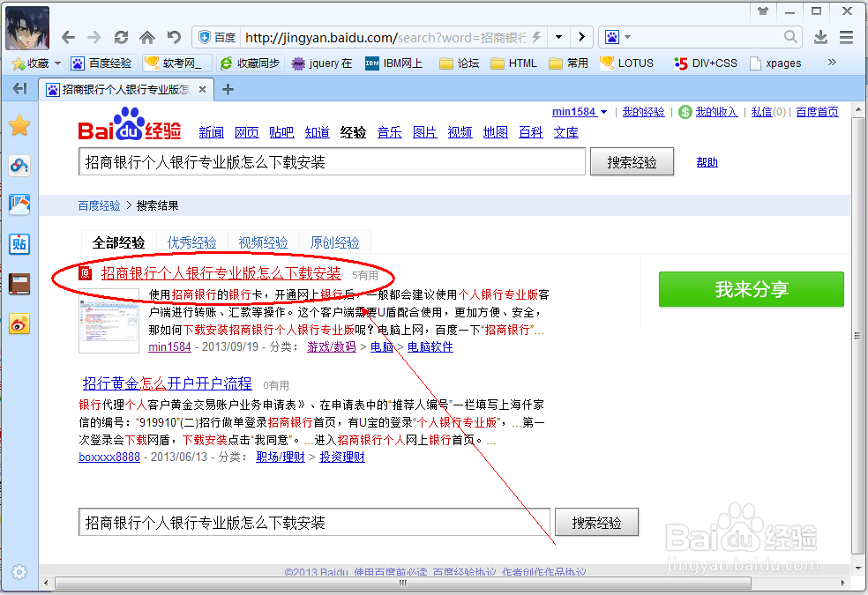The image size is (868, 595).
Task: Open the 招商黄金怎么开户开户流程 result link
Action: click(x=166, y=383)
